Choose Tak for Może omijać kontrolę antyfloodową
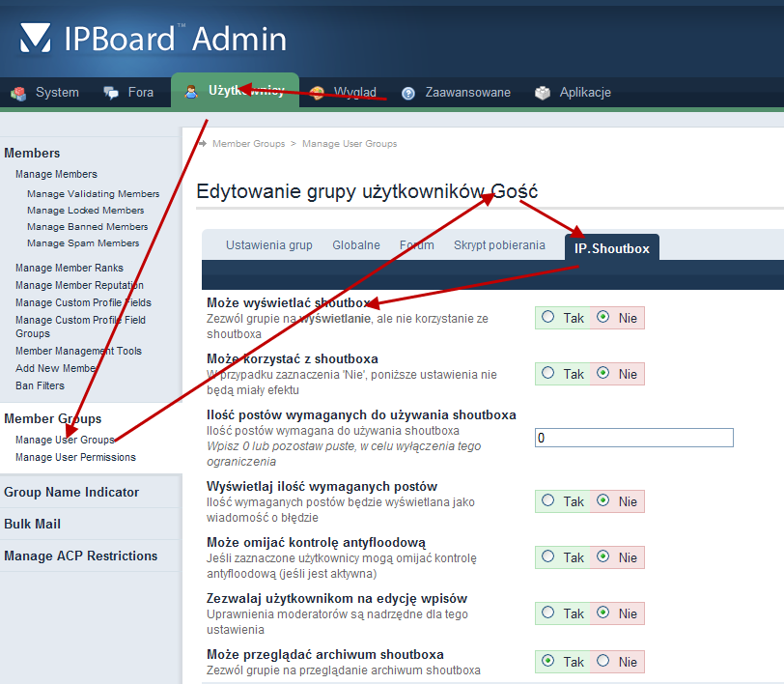The width and height of the screenshot is (784, 684). [x=548, y=556]
